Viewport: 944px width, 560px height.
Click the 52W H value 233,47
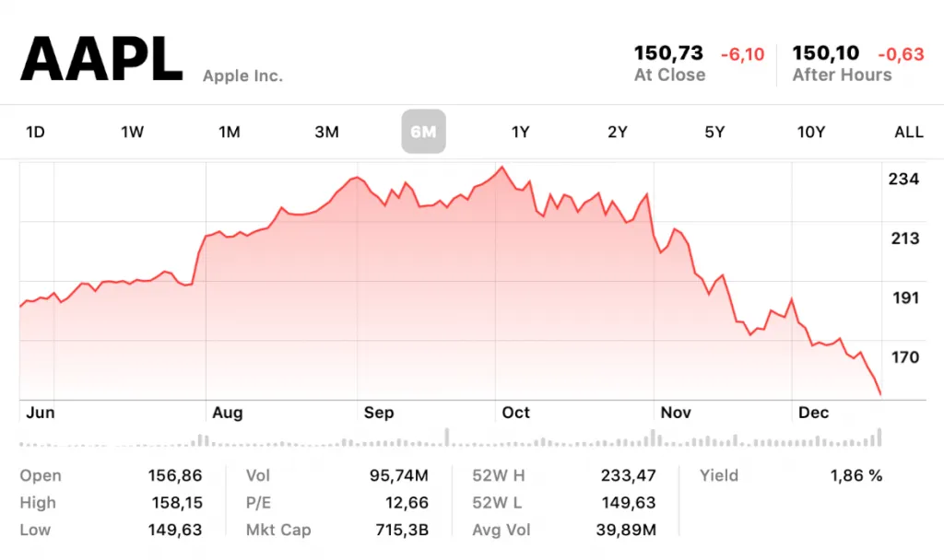tap(630, 475)
